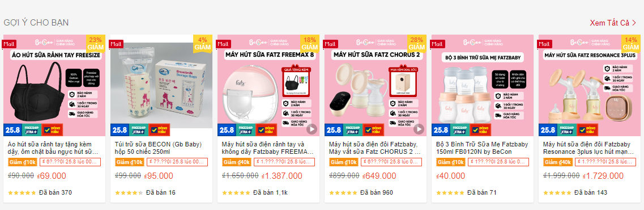Click the 25.8 sale badge on Fatzbaby bottles

click(441, 130)
